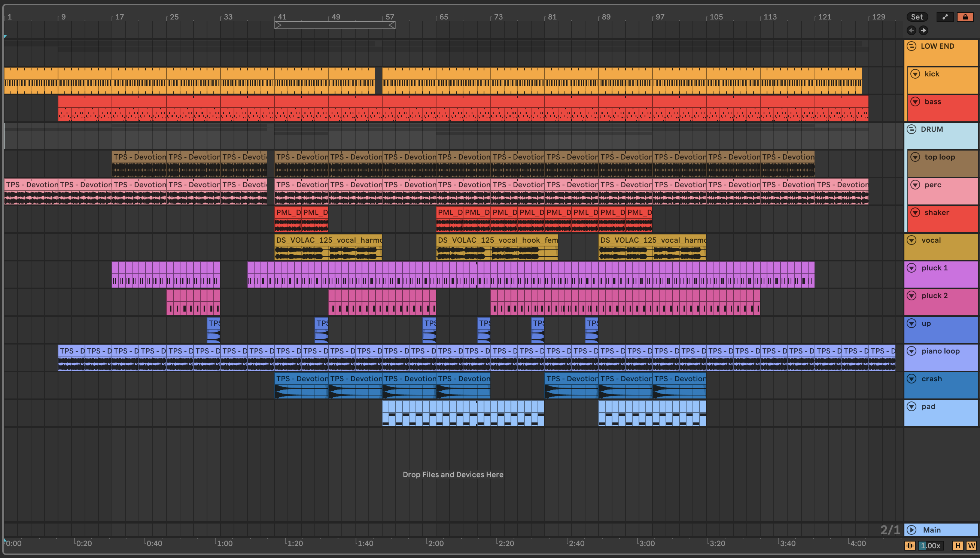Collapse the LOW END group track
Screen dimensions: 980x558
tap(912, 46)
